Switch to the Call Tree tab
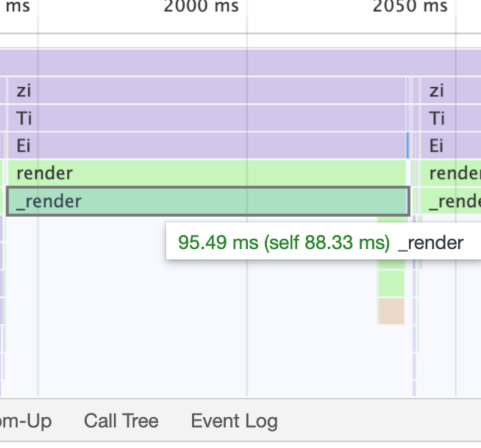 (121, 421)
